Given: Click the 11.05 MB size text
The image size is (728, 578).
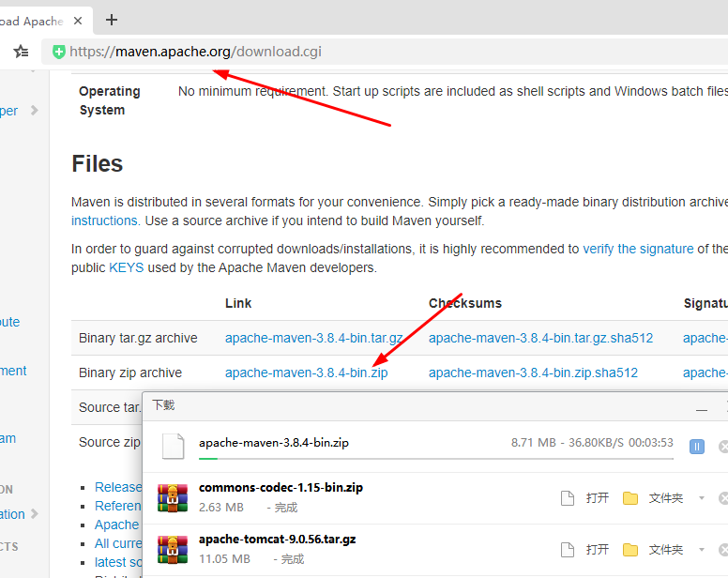Looking at the screenshot, I should 224,559.
